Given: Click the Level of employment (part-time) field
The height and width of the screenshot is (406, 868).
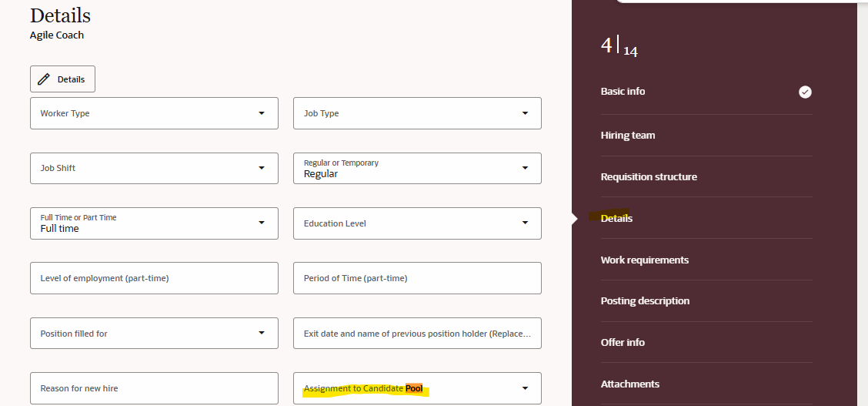Looking at the screenshot, I should tap(154, 278).
